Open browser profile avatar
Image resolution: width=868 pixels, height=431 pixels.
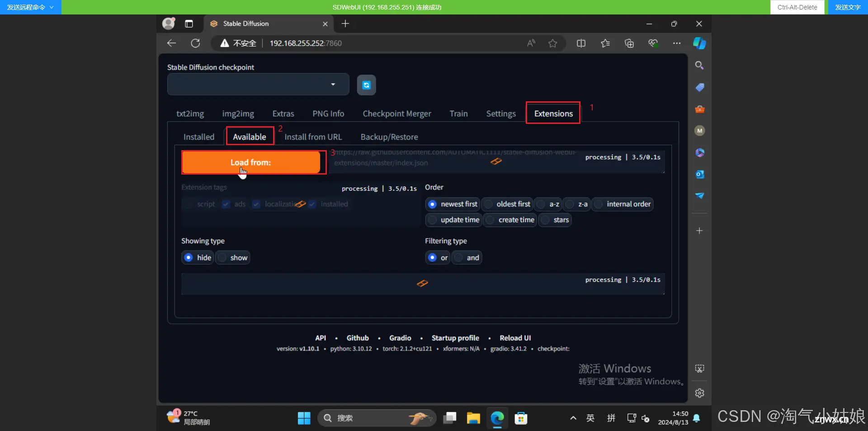coord(169,24)
